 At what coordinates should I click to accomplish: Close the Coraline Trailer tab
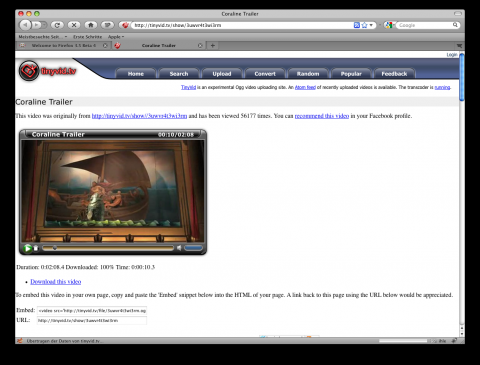200,45
